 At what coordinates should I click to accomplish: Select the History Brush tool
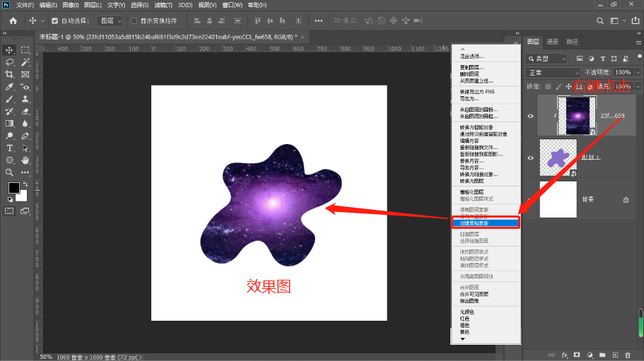tap(9, 112)
